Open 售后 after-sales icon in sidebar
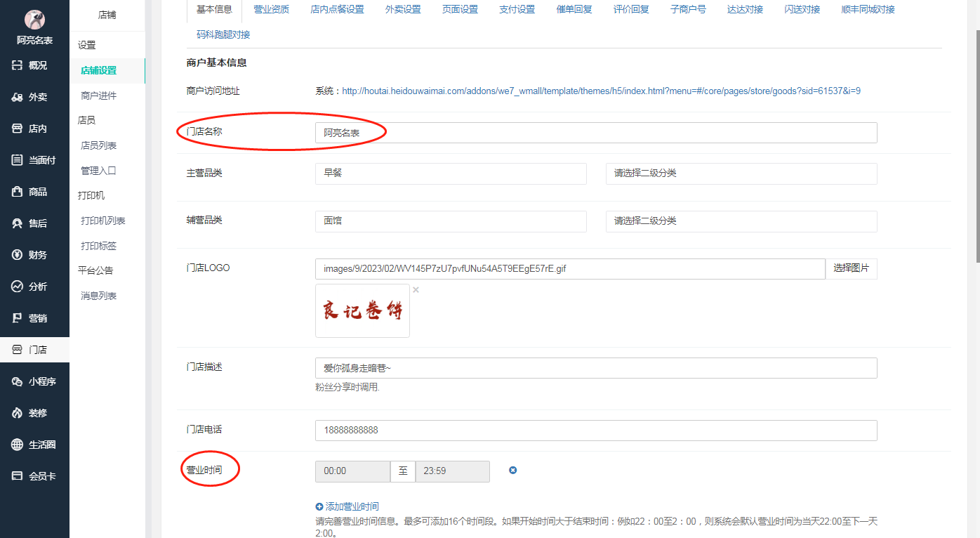980x538 pixels. 18,223
